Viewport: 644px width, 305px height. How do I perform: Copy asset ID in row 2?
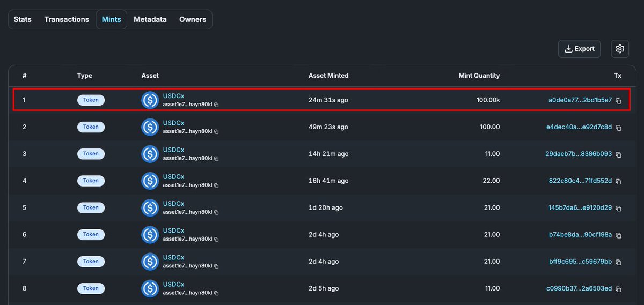(216, 132)
